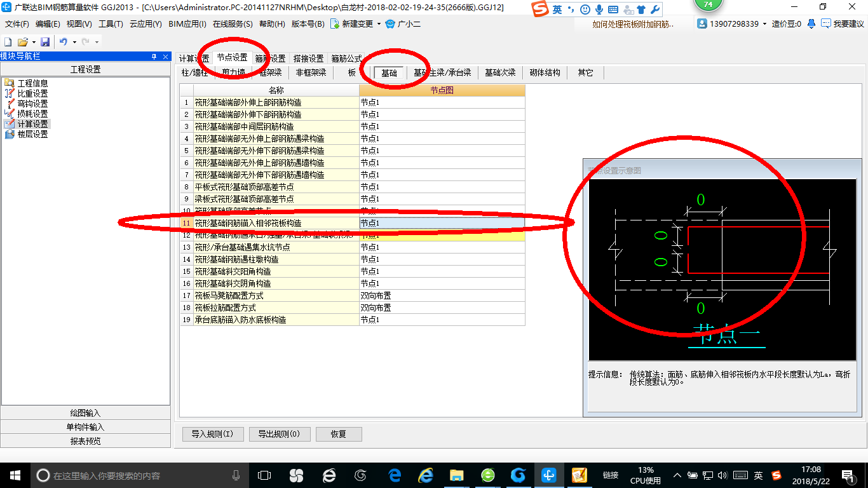Screen dimensions: 868x488
Task: Click Windows Start button on taskbar
Action: click(15, 475)
